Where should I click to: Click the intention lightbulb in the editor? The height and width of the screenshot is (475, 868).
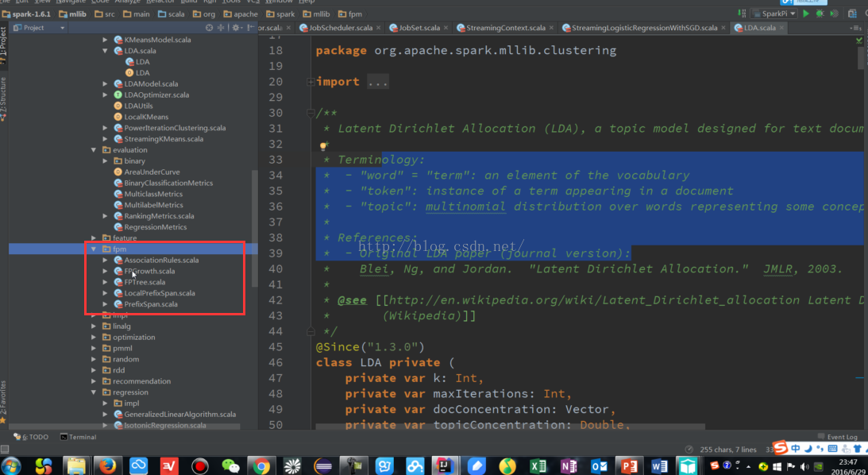coord(323,147)
